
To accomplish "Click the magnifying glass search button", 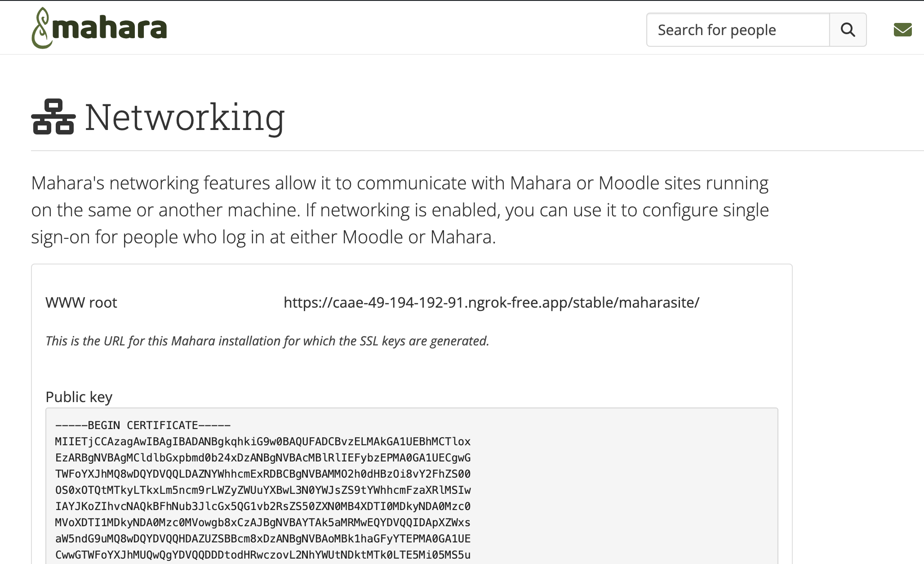I will click(848, 30).
